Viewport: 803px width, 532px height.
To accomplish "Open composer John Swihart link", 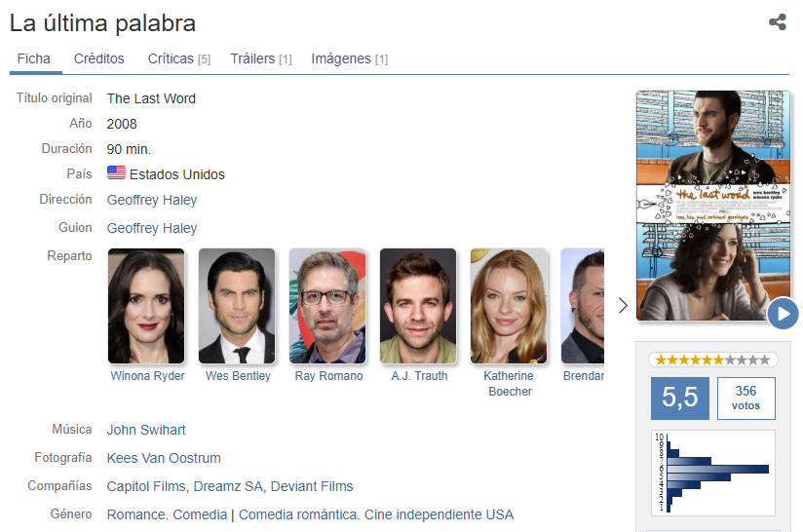I will (146, 430).
